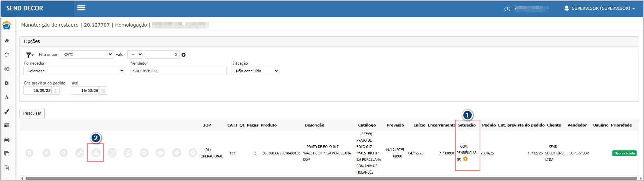Click the gear icon beside pending status
The image size is (644, 181).
coord(466,159)
